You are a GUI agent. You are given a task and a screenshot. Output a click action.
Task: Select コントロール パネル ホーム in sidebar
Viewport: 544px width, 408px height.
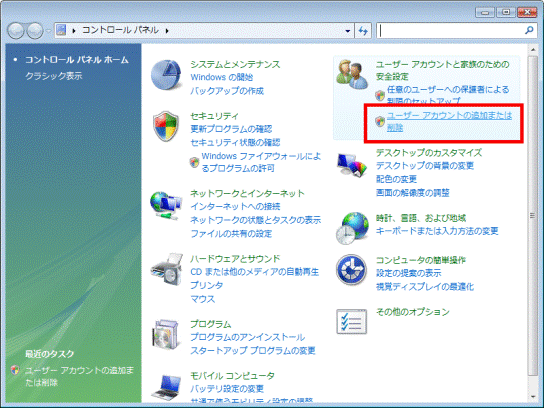(x=77, y=60)
